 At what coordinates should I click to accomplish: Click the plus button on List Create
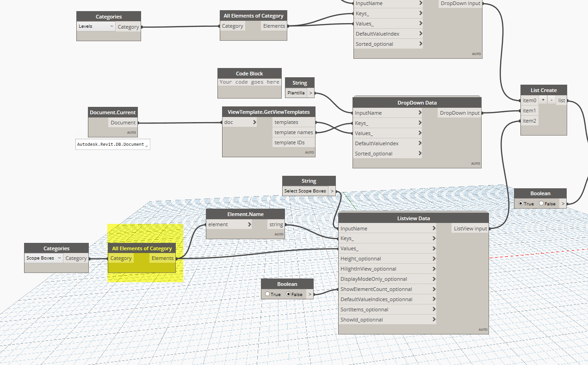543,99
